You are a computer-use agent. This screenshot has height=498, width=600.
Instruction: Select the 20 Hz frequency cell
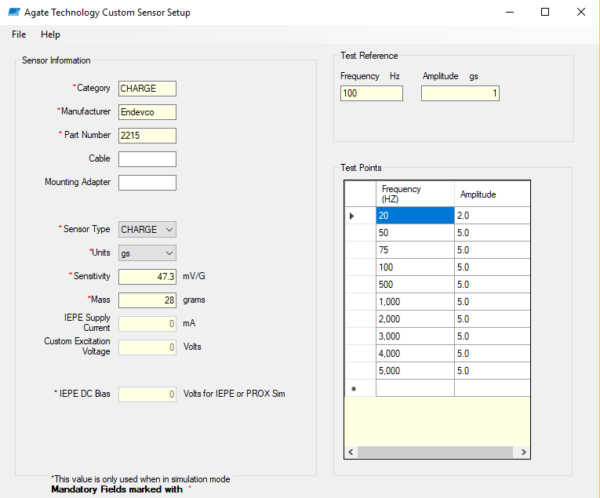click(x=415, y=216)
